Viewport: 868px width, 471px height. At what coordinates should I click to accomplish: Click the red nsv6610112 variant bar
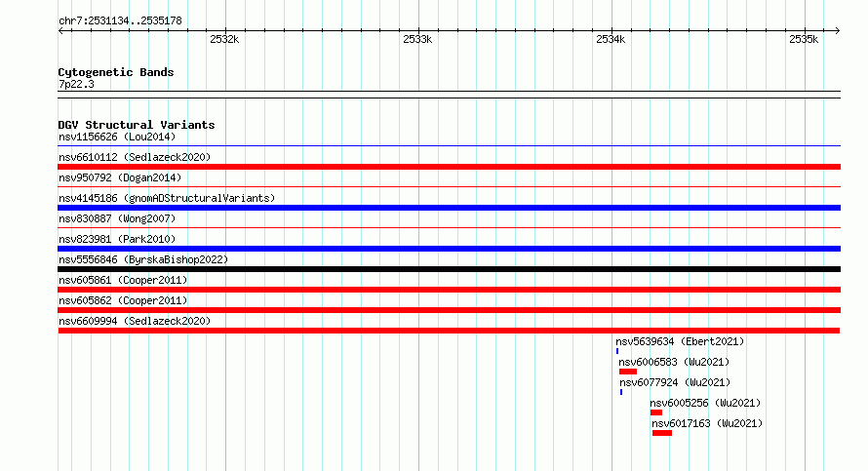[x=449, y=167]
